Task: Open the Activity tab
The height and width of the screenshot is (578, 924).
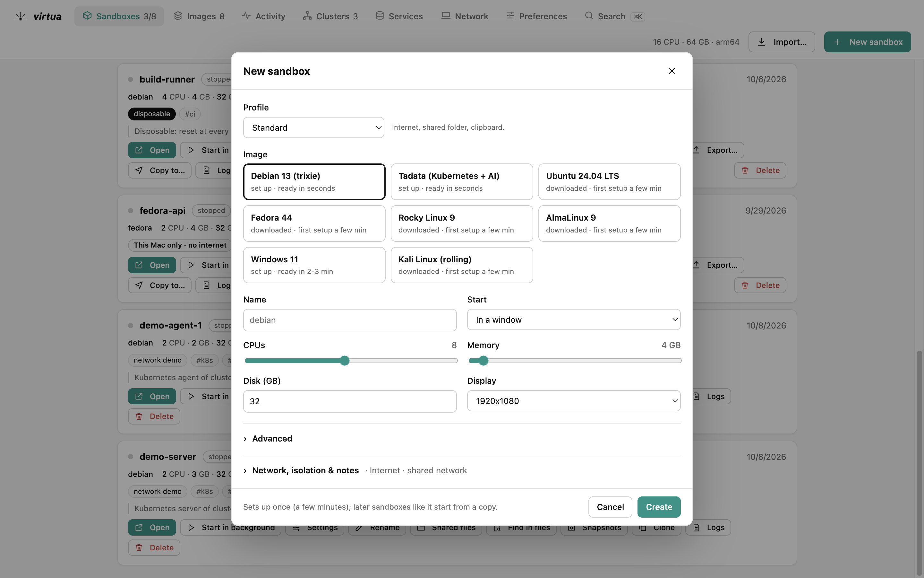Action: tap(264, 16)
